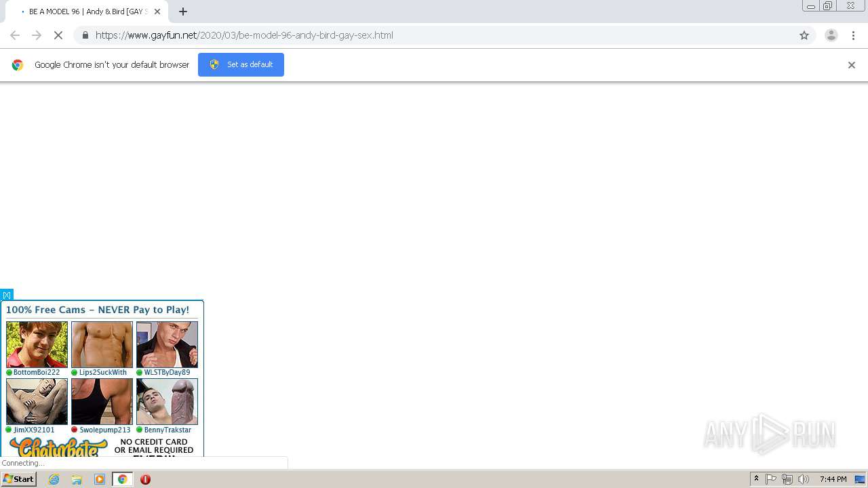Screen dimensions: 868x488
Task: Close the BE A MODEL 96 tab
Action: click(157, 12)
